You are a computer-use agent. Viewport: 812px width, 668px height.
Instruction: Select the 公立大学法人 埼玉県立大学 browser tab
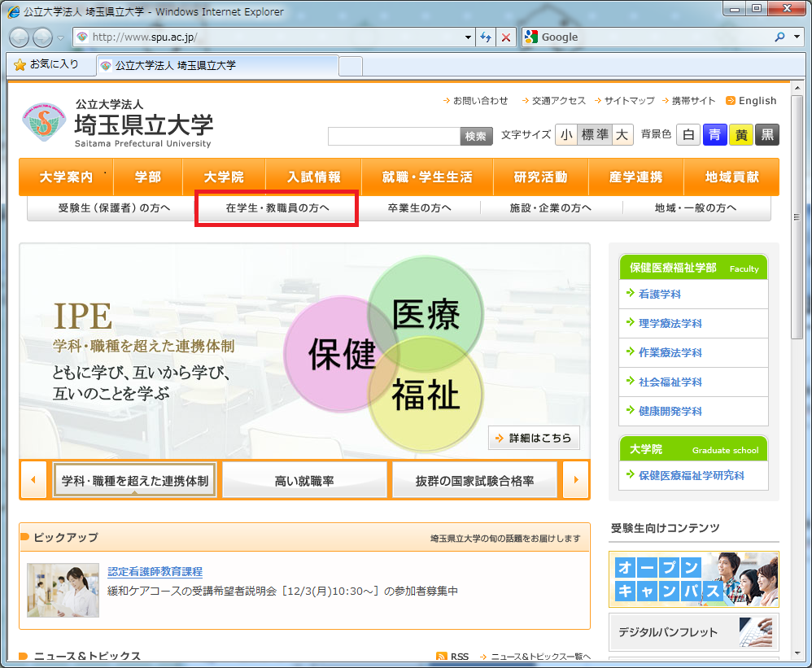point(217,66)
